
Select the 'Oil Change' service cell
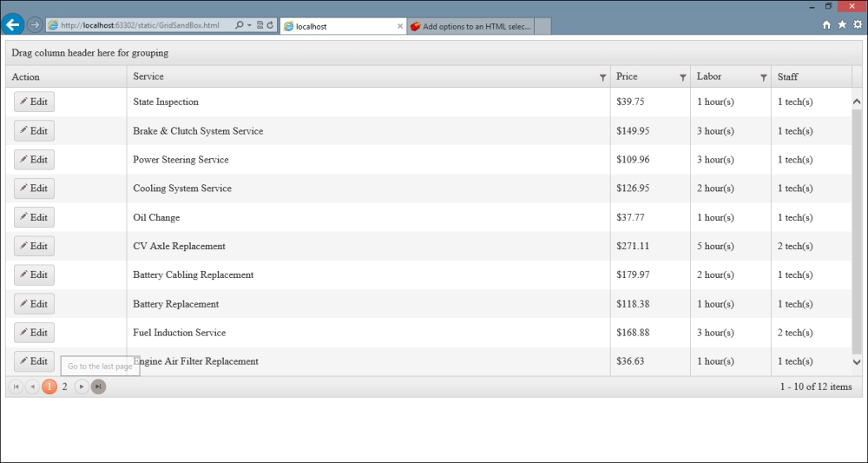[369, 217]
